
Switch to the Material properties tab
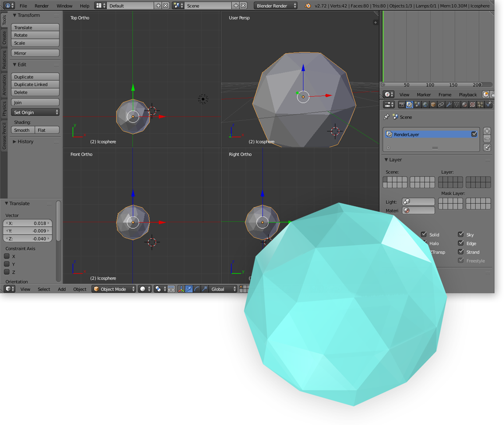tap(465, 104)
